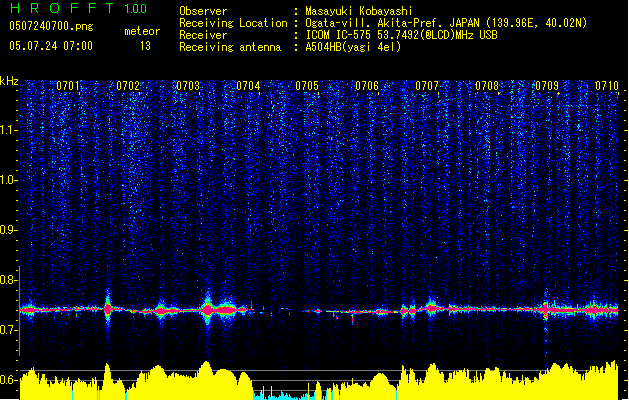This screenshot has height=400, width=629.
Task: Click the 'Receiver' field label
Action: 203,35
